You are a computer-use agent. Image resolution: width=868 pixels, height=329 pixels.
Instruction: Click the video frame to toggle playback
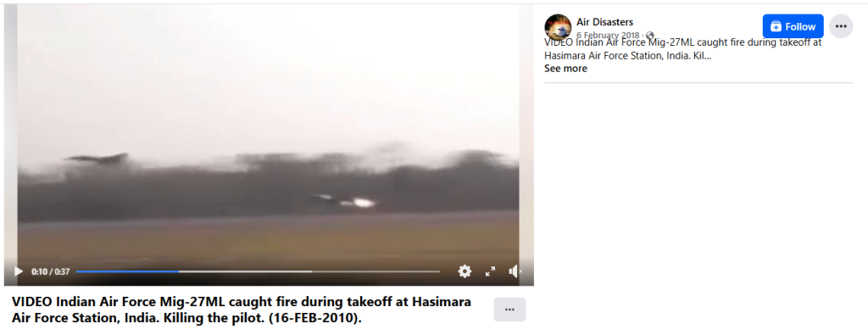pyautogui.click(x=269, y=133)
